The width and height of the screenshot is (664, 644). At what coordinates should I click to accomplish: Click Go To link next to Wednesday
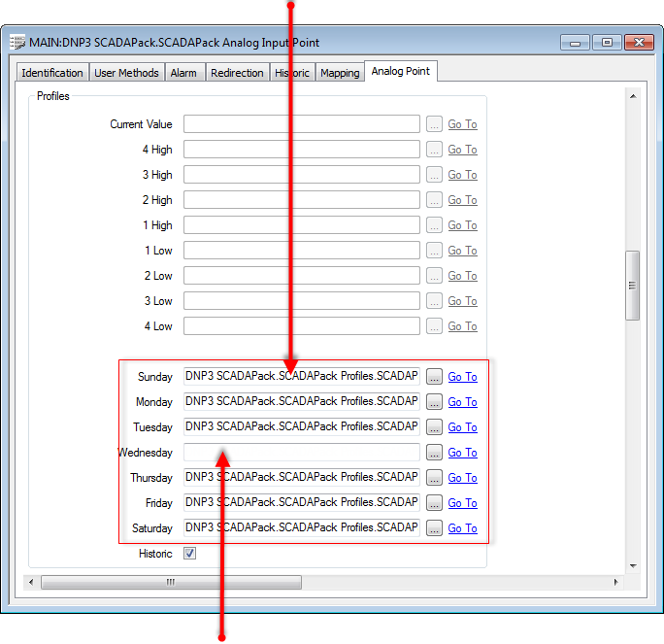point(462,453)
